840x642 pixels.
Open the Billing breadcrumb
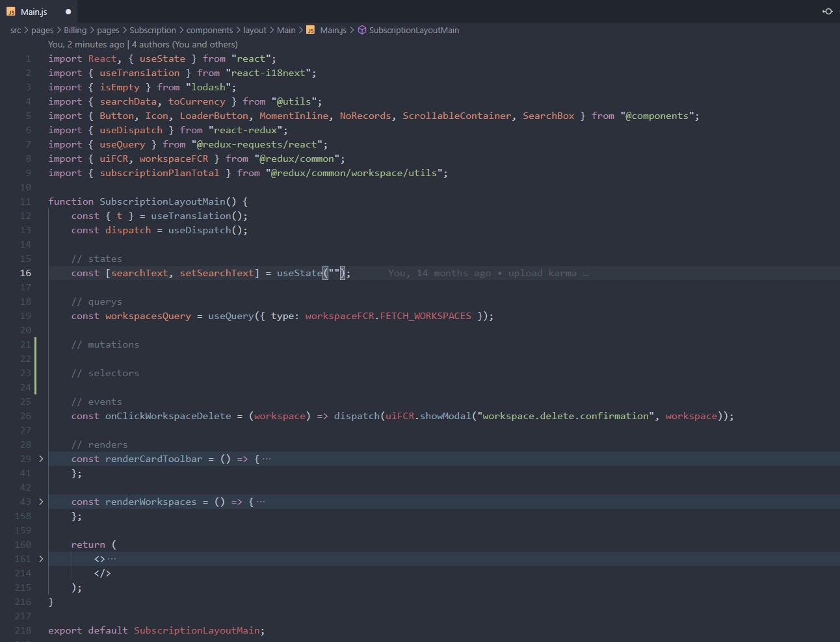[75, 30]
